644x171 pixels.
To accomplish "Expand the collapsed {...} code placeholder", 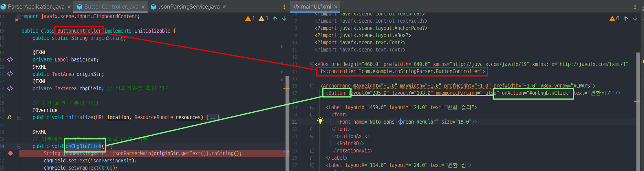I will [213, 117].
